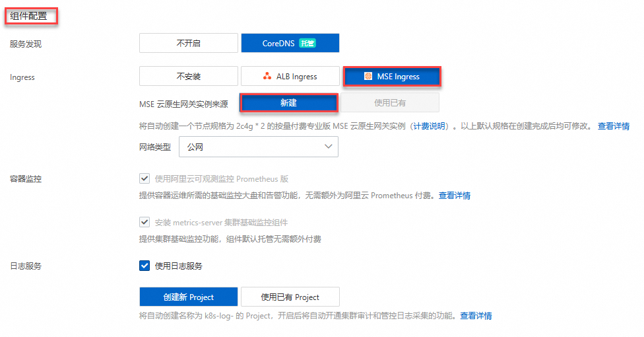The width and height of the screenshot is (644, 337).
Task: Select 创建新 Project for log service
Action: coord(189,297)
